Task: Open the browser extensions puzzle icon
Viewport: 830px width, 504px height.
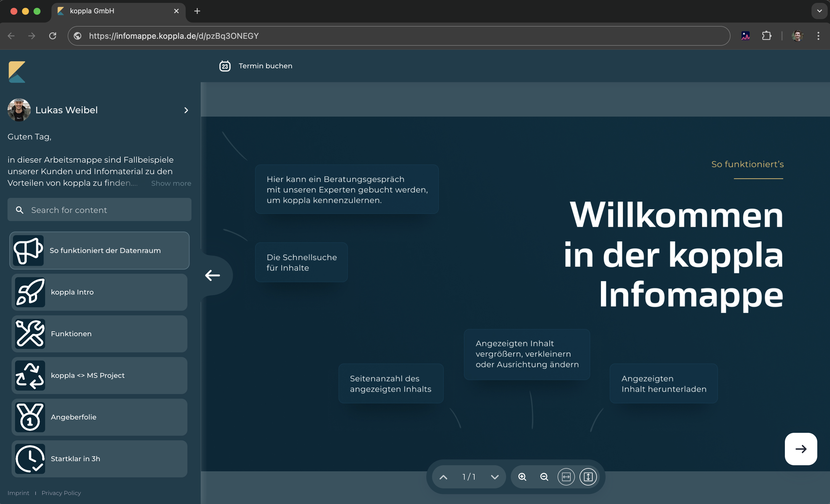Action: coord(766,36)
